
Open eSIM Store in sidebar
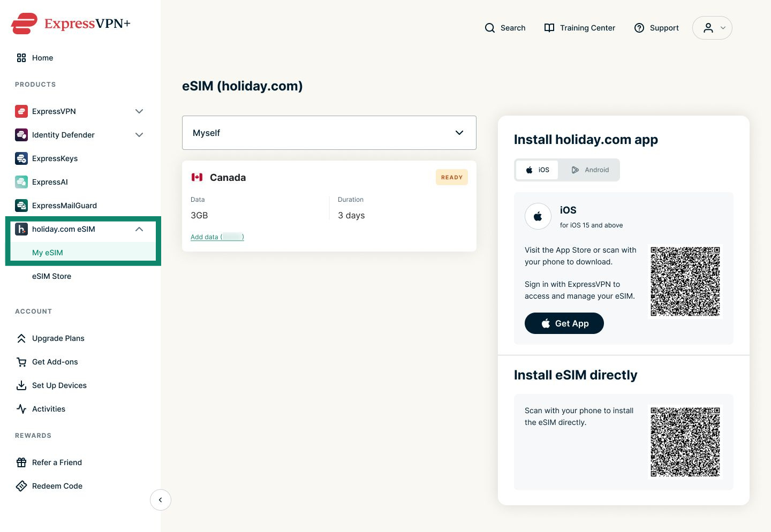[x=51, y=276]
